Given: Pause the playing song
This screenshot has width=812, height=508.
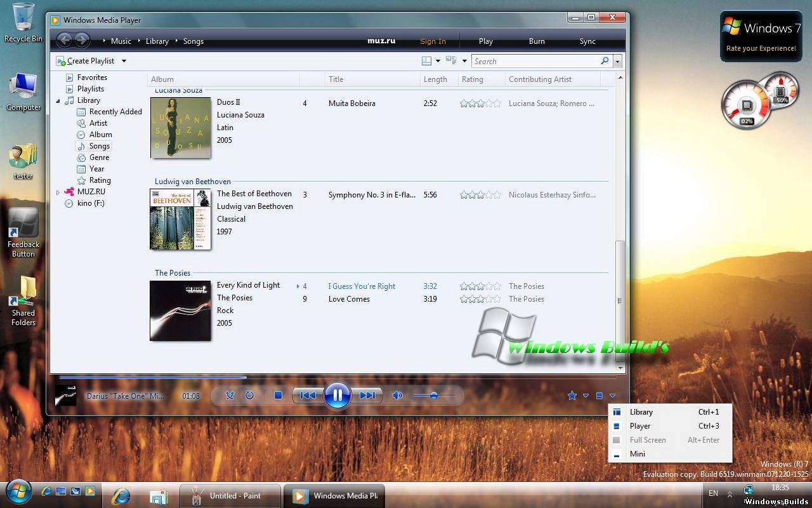Looking at the screenshot, I should [x=337, y=396].
